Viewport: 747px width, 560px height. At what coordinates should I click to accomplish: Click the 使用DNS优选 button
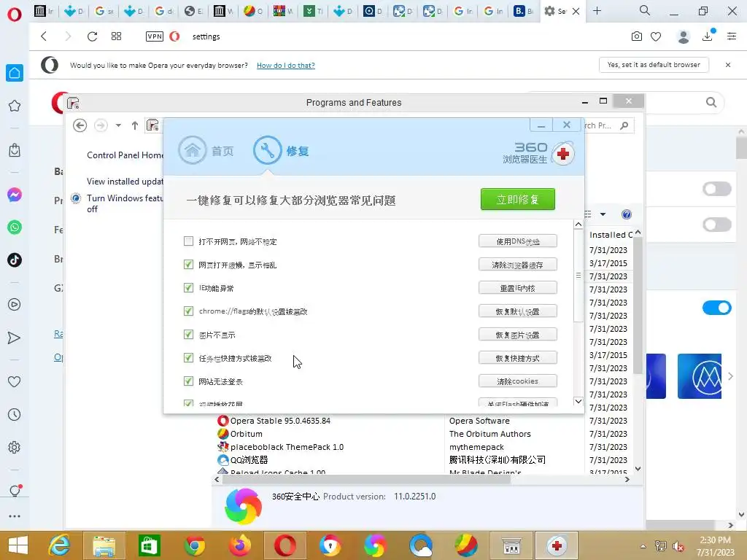(x=518, y=241)
